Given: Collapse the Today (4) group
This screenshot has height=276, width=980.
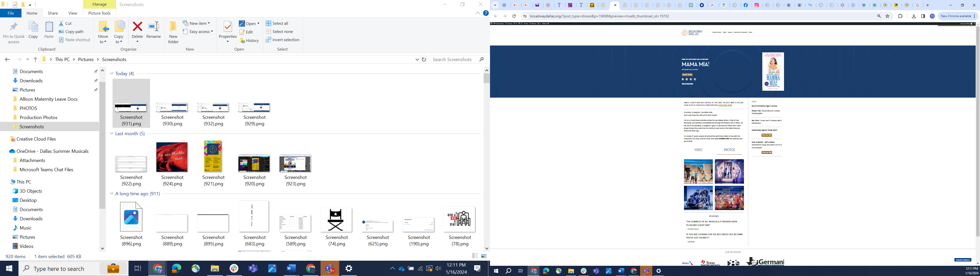Looking at the screenshot, I should pos(112,73).
